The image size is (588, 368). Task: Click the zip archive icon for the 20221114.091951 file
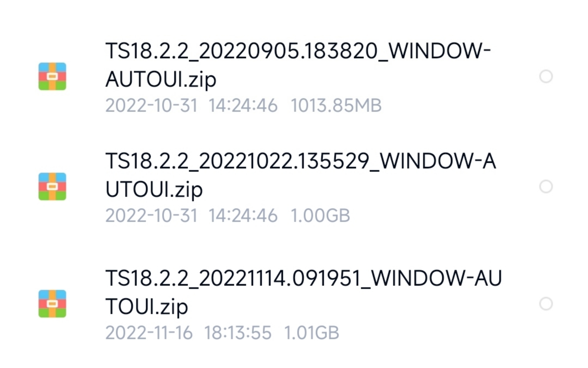(52, 304)
